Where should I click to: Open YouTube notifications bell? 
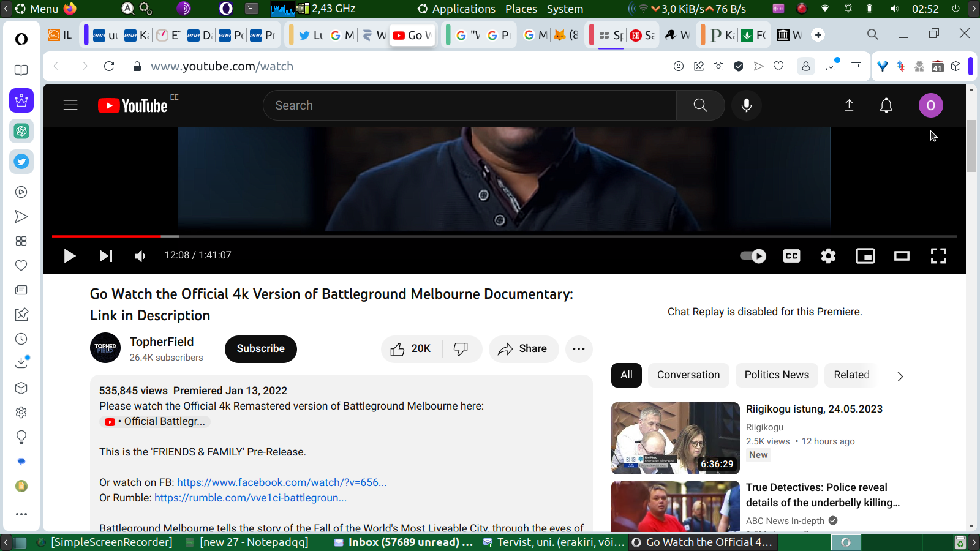[886, 105]
